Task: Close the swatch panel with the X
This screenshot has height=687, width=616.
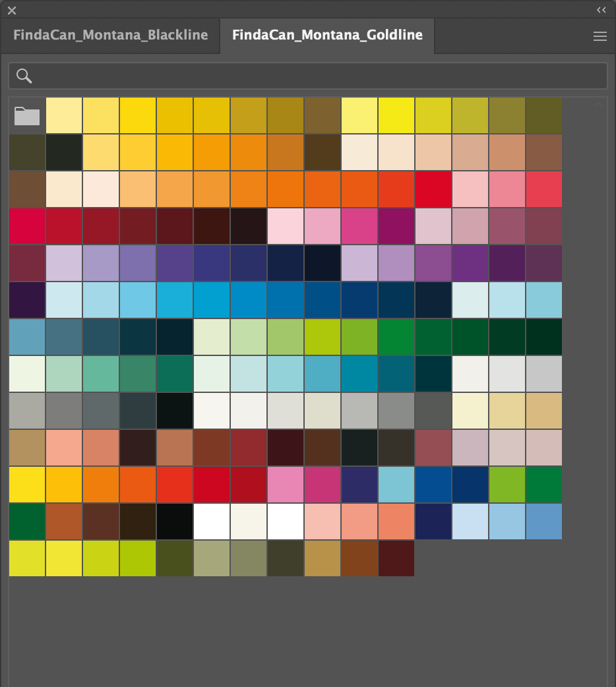Action: [x=12, y=10]
